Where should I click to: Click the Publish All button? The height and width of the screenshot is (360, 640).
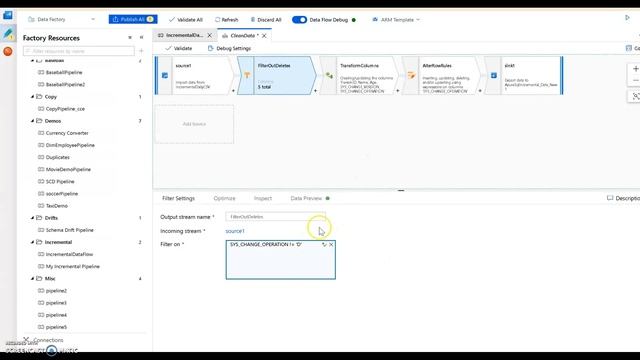[133, 19]
